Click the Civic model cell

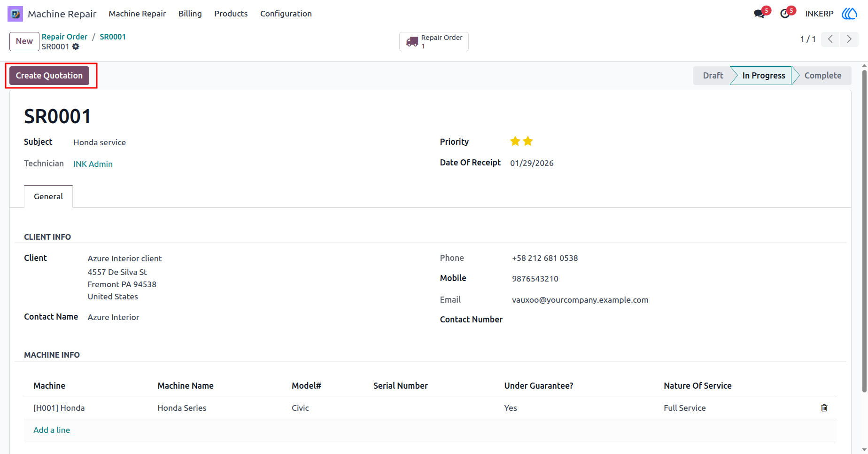300,408
